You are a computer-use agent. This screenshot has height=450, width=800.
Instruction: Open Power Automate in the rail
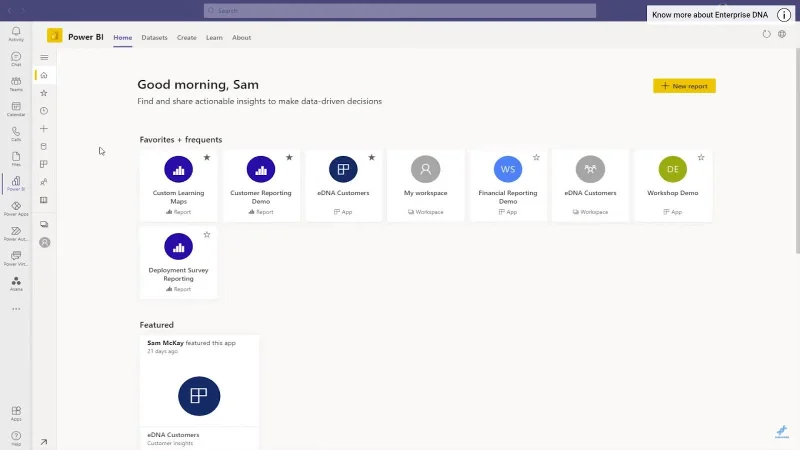(x=16, y=233)
